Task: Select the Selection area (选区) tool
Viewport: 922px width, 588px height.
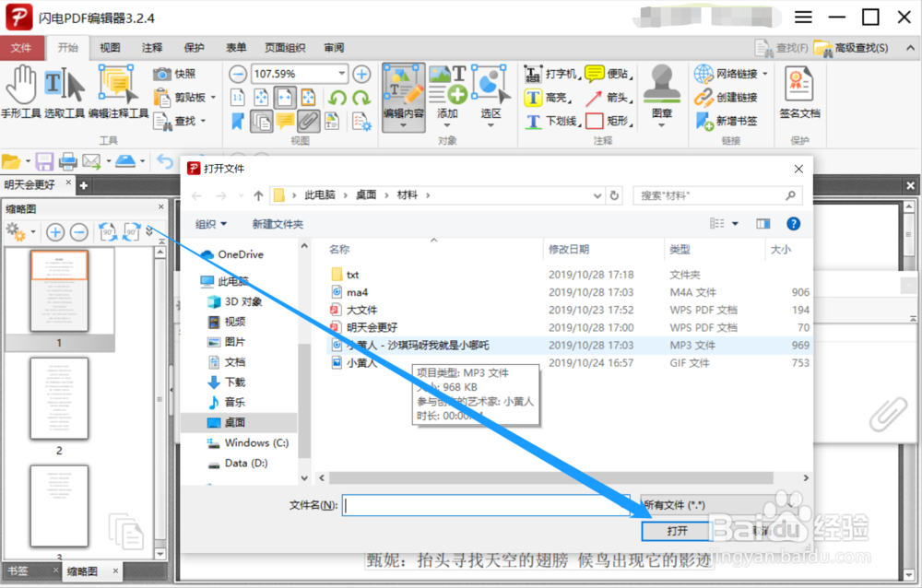Action: [x=491, y=97]
